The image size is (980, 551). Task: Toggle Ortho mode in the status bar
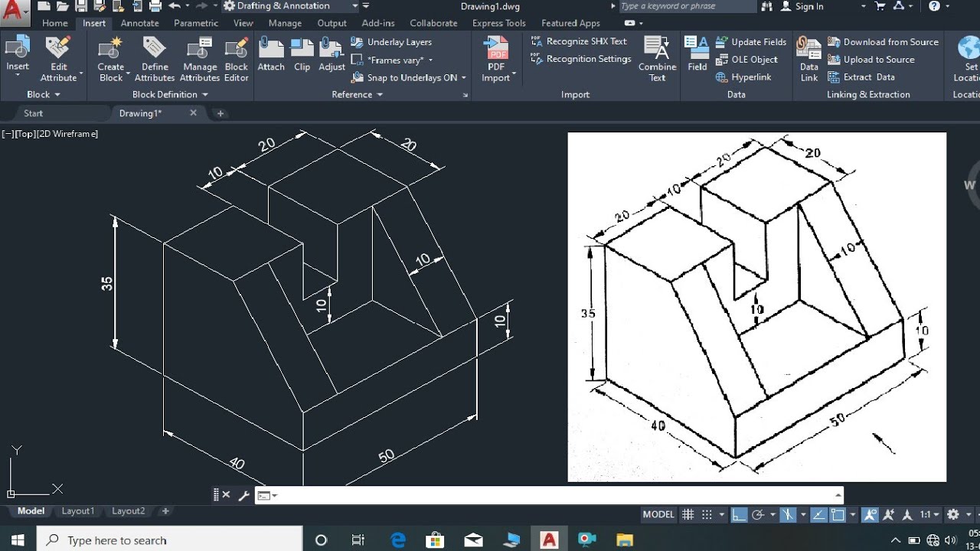[739, 514]
